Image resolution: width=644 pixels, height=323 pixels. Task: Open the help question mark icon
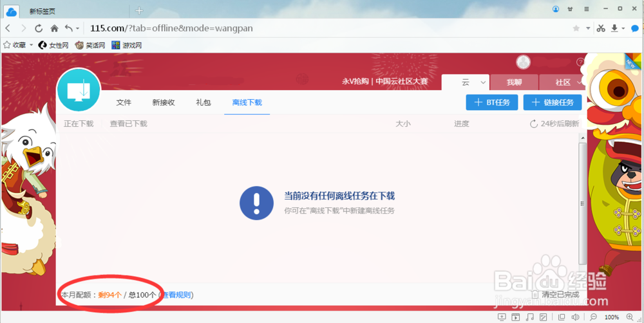click(580, 62)
